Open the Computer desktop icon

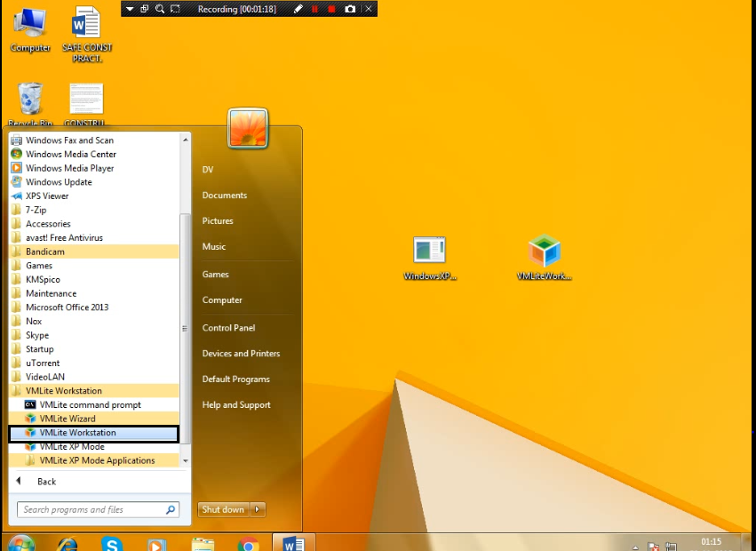tap(30, 29)
